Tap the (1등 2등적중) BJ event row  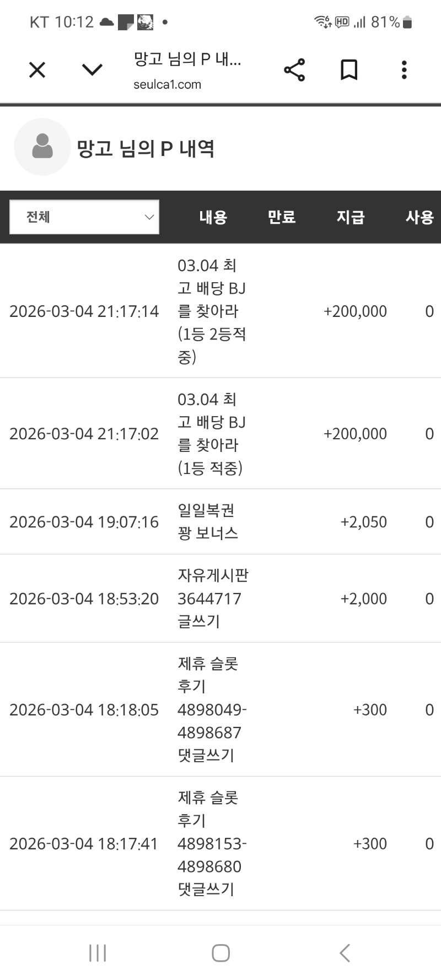click(x=211, y=311)
